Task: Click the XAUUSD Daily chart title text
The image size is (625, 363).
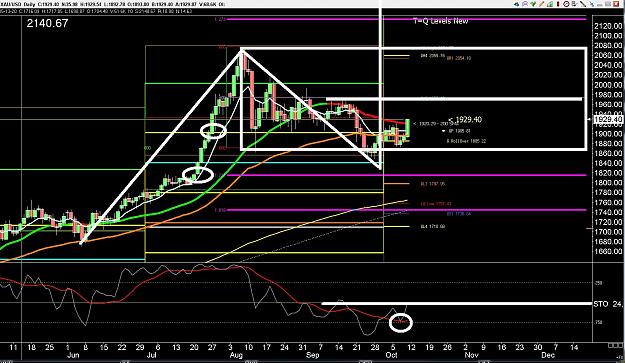Action: coord(18,4)
